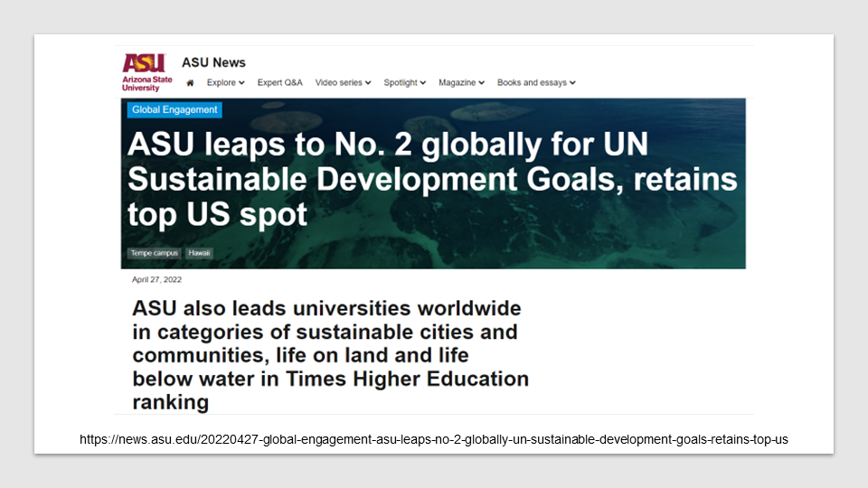
Task: Open the news.asu.edu article URL
Action: [433, 439]
